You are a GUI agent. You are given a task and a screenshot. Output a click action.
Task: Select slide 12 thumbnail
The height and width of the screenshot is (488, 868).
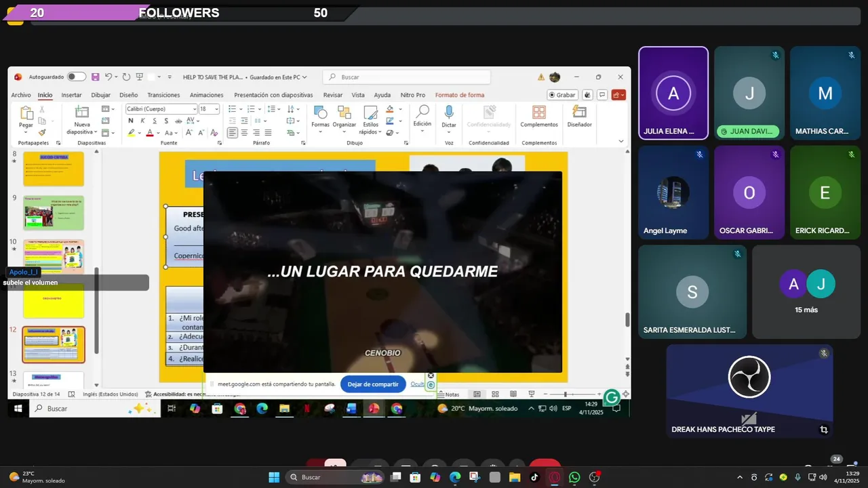coord(54,345)
